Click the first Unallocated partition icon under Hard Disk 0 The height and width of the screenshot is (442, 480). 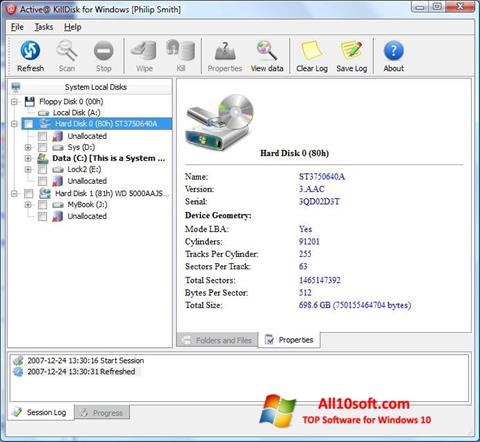click(57, 136)
